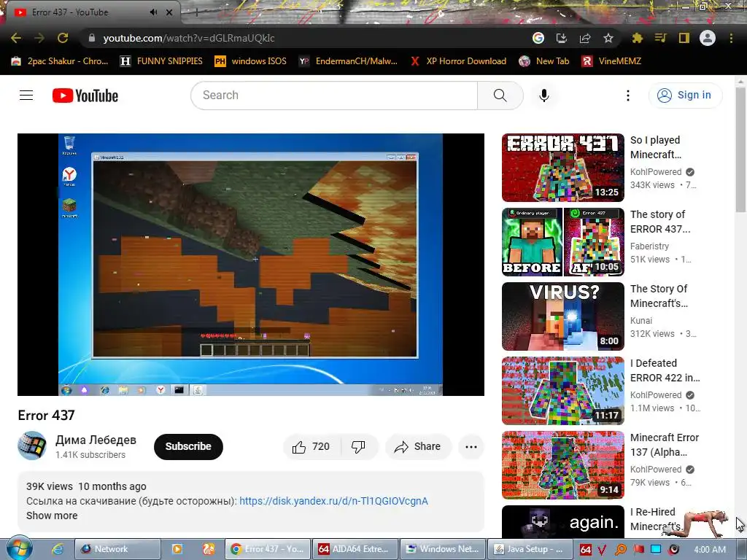The width and height of the screenshot is (747, 560).
Task: Launch Internet Explorer from taskbar
Action: [57, 549]
